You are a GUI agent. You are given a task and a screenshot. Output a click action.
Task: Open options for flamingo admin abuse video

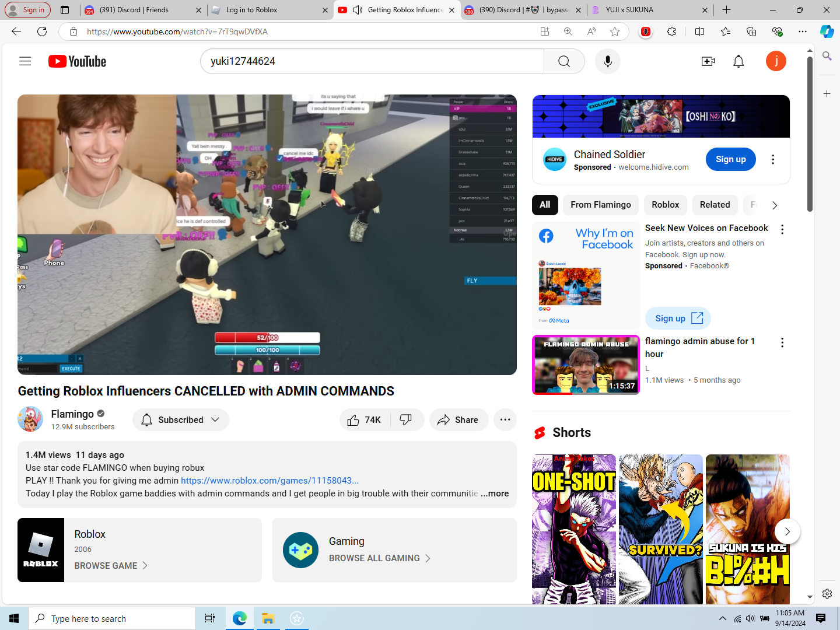pyautogui.click(x=782, y=343)
